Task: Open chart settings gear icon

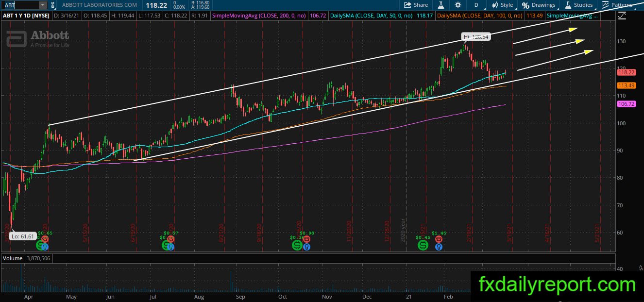Action: (458, 5)
